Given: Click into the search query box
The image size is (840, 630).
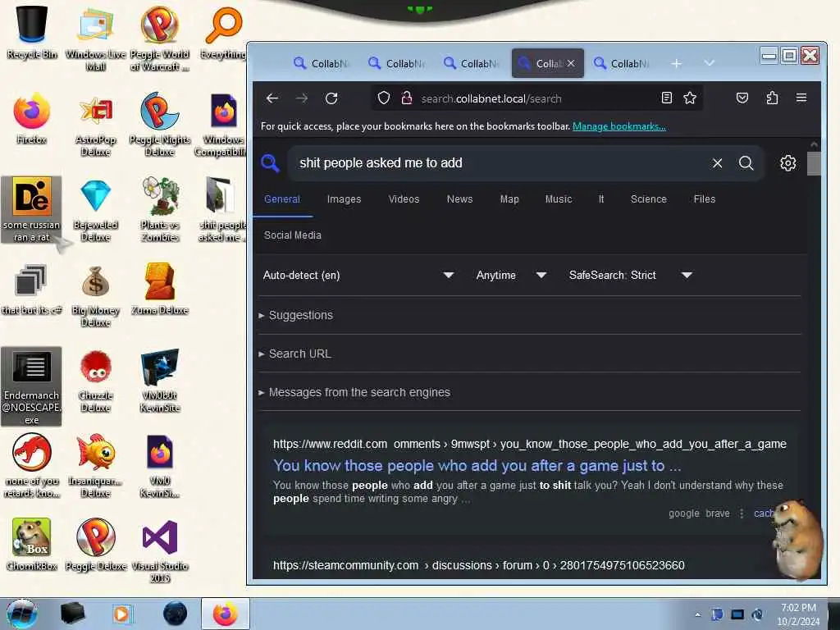Looking at the screenshot, I should point(498,163).
